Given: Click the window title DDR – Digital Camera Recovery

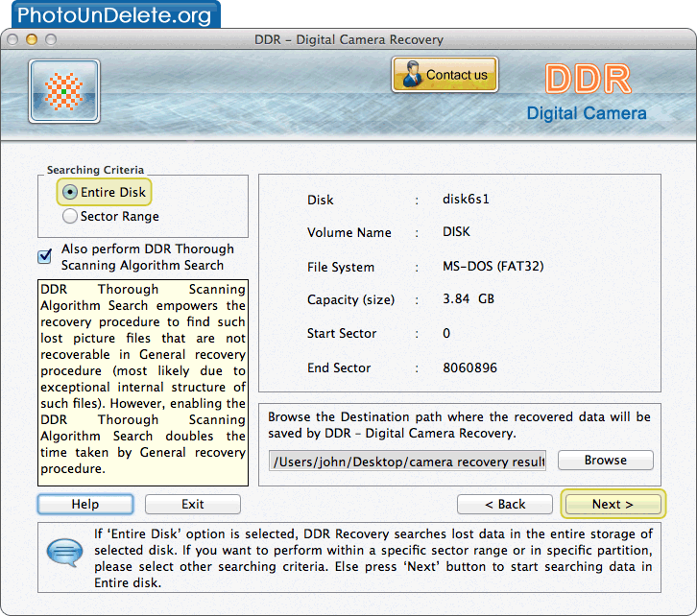Looking at the screenshot, I should point(348,40).
